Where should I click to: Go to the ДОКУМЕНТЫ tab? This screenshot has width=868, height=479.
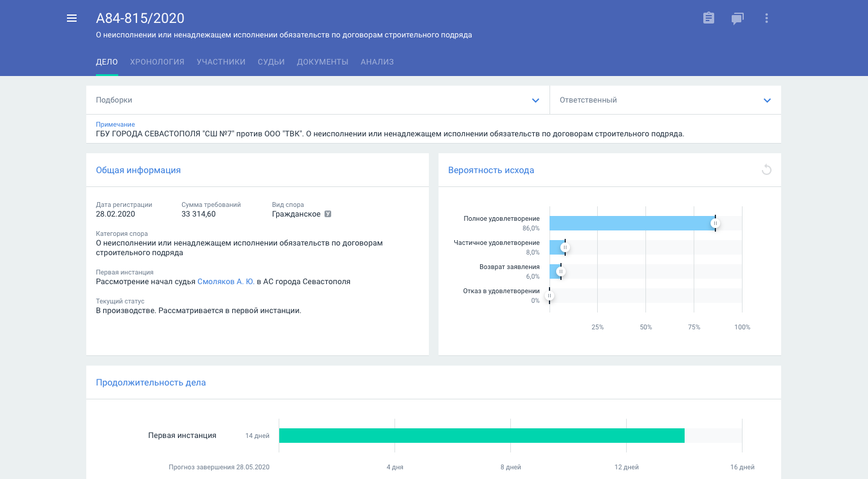[323, 62]
